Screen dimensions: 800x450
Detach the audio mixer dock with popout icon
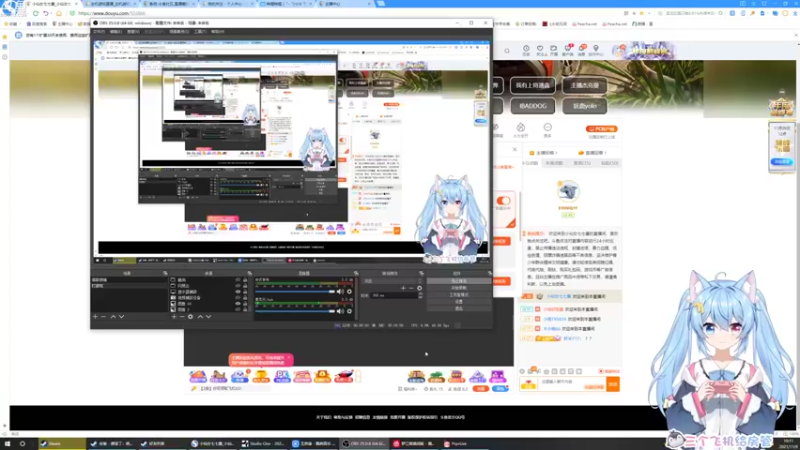coord(356,273)
